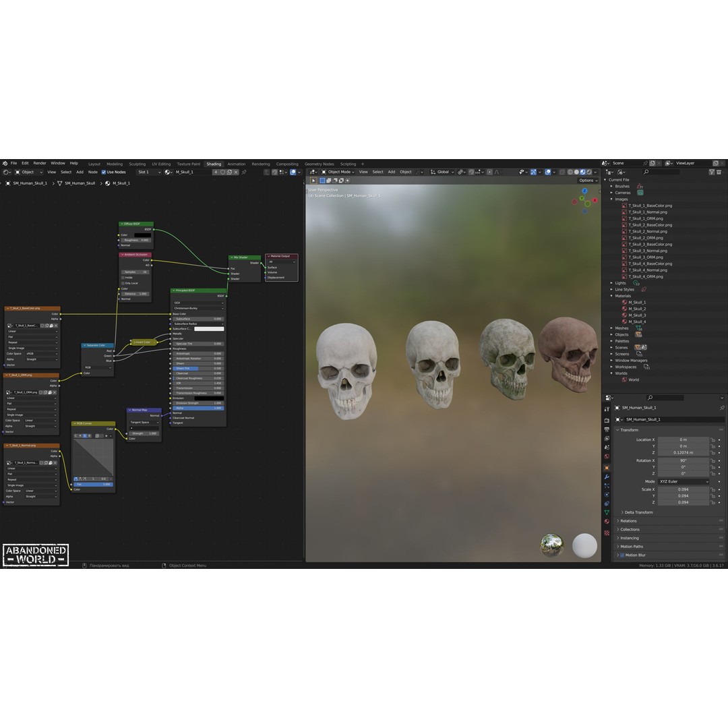Screen dimensions: 728x728
Task: Open the Particles properties tab
Action: [x=607, y=485]
